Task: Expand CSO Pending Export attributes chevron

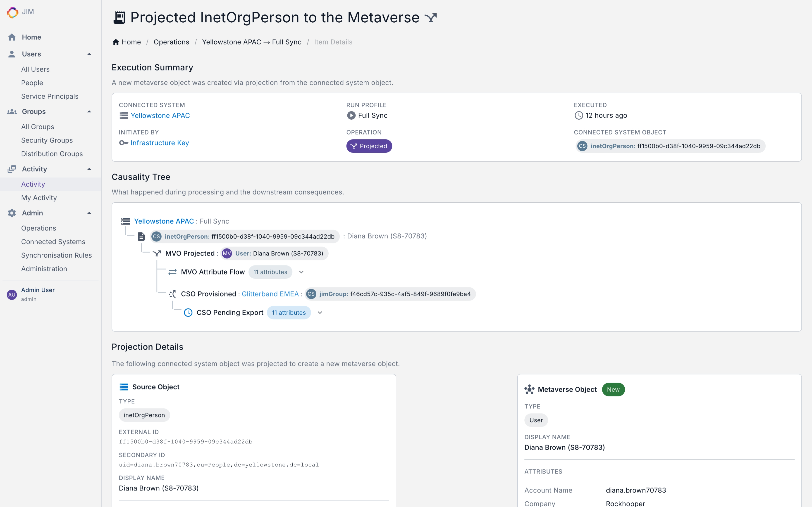Action: click(320, 313)
